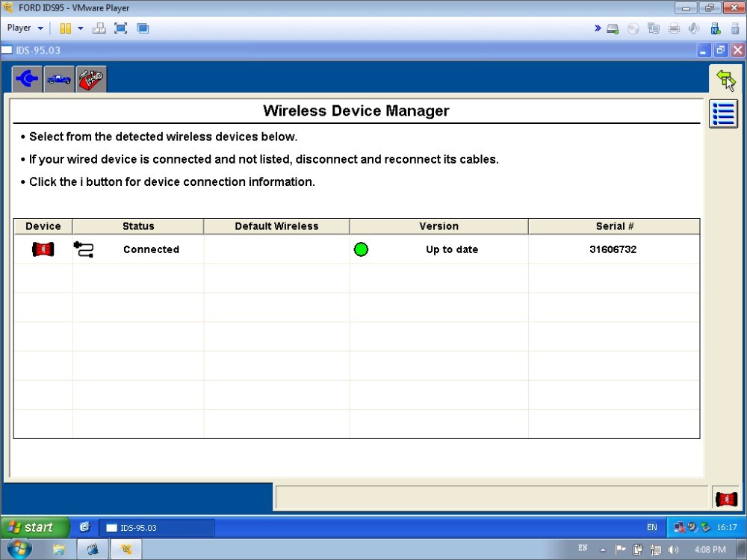Viewport: 747px width, 560px height.
Task: Switch VMware to Unity mode
Action: point(143,28)
